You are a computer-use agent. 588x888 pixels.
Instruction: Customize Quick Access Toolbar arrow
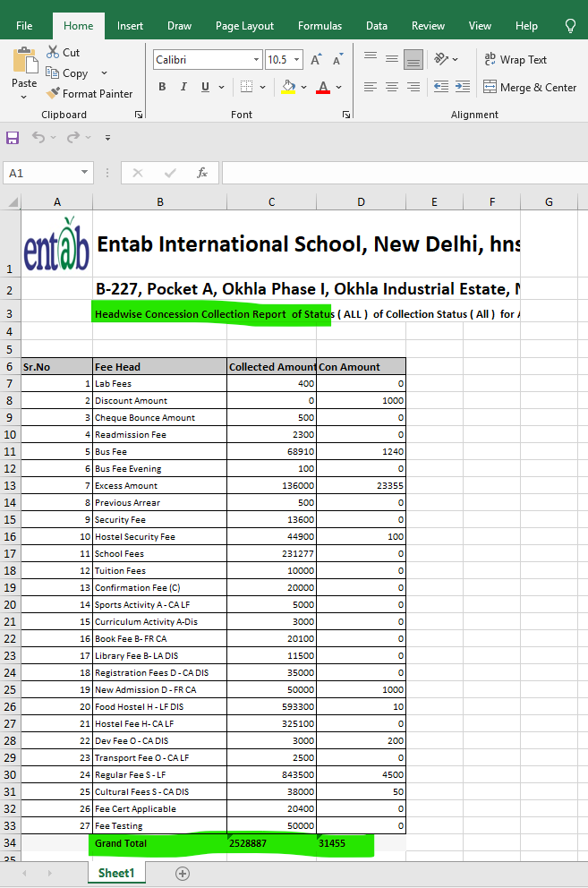(107, 138)
